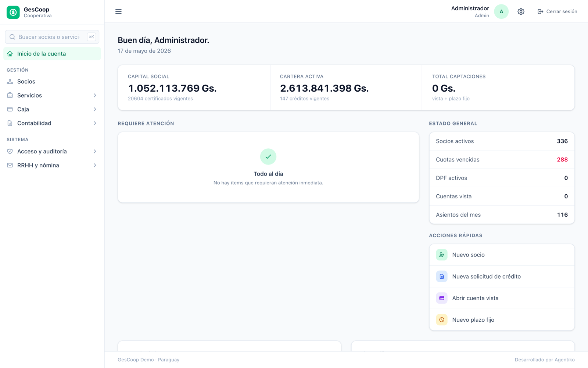The image size is (588, 368).
Task: Open Inicio de la cuenta menu item
Action: tap(52, 54)
